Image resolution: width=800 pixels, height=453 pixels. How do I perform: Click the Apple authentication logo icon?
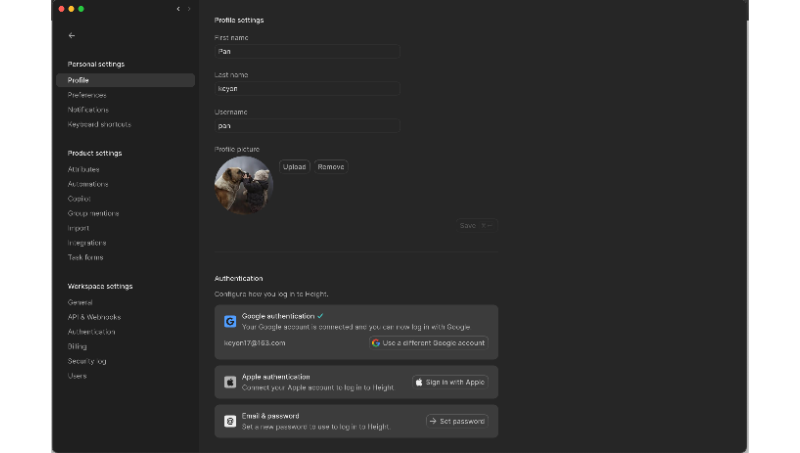pos(230,382)
